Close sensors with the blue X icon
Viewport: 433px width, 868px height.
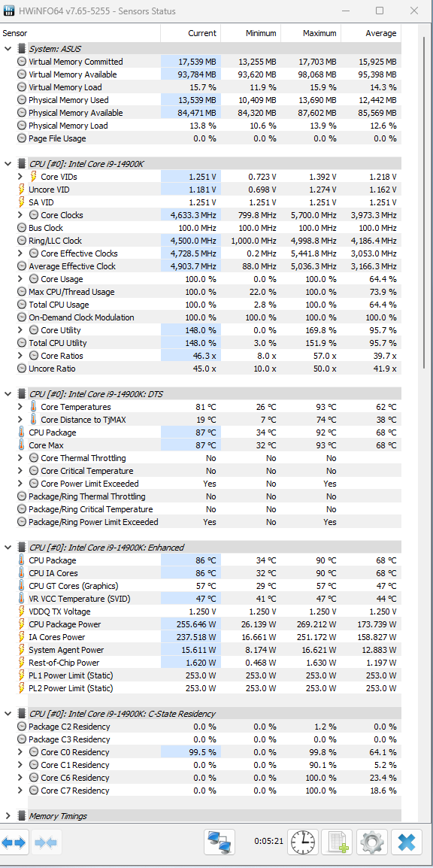pyautogui.click(x=407, y=843)
